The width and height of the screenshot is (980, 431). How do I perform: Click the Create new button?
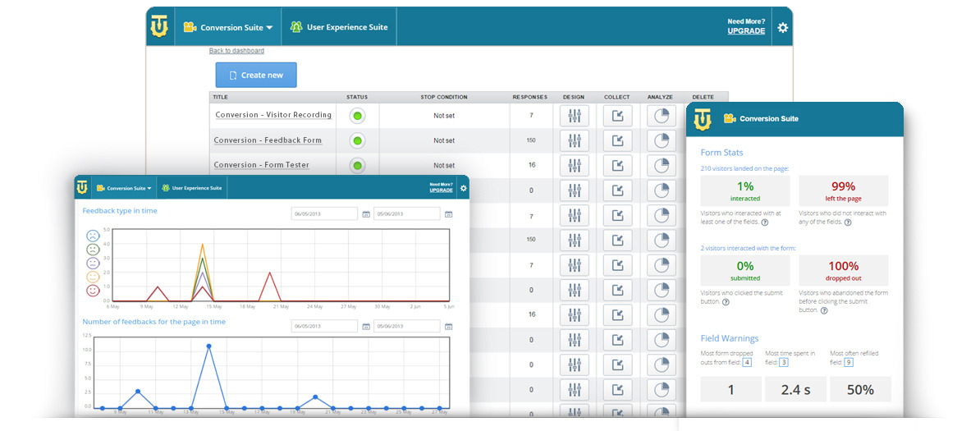pos(256,75)
